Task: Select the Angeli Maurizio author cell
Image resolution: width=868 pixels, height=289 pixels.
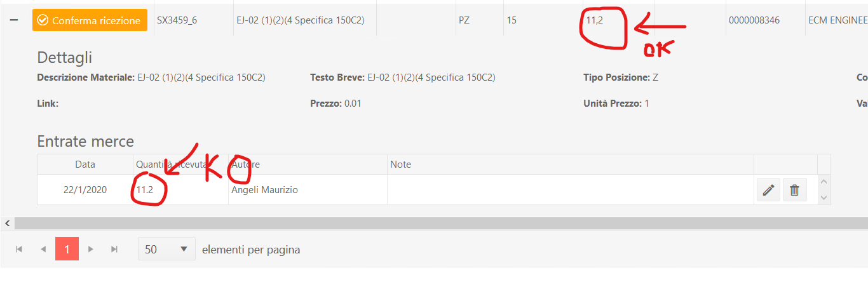Action: [x=264, y=190]
